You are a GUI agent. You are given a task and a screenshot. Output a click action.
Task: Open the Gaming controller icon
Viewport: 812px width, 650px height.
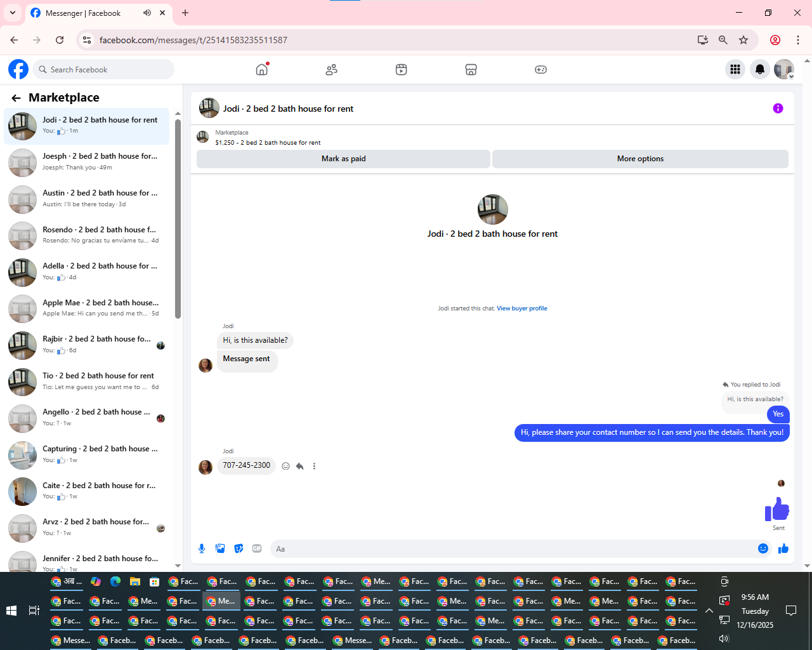[x=540, y=69]
